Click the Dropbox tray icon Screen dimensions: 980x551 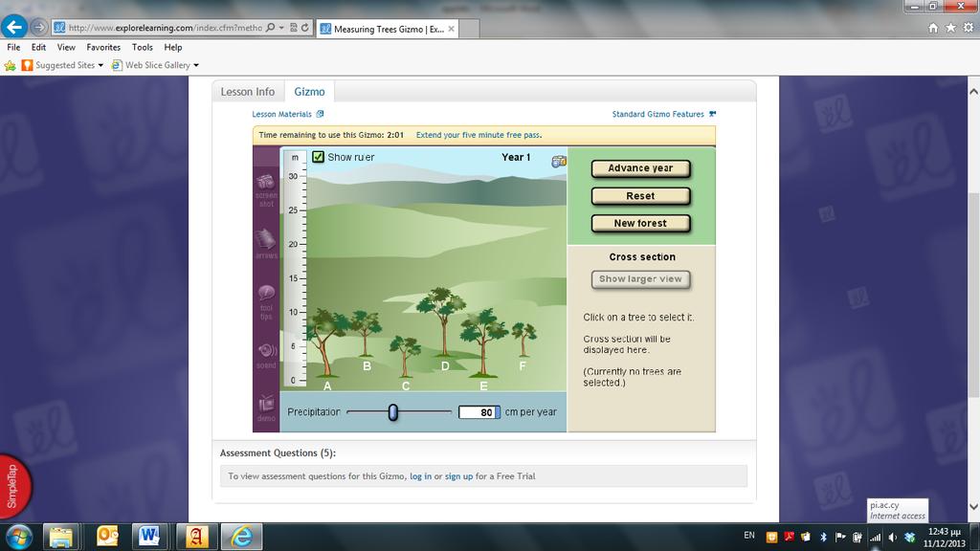[910, 537]
